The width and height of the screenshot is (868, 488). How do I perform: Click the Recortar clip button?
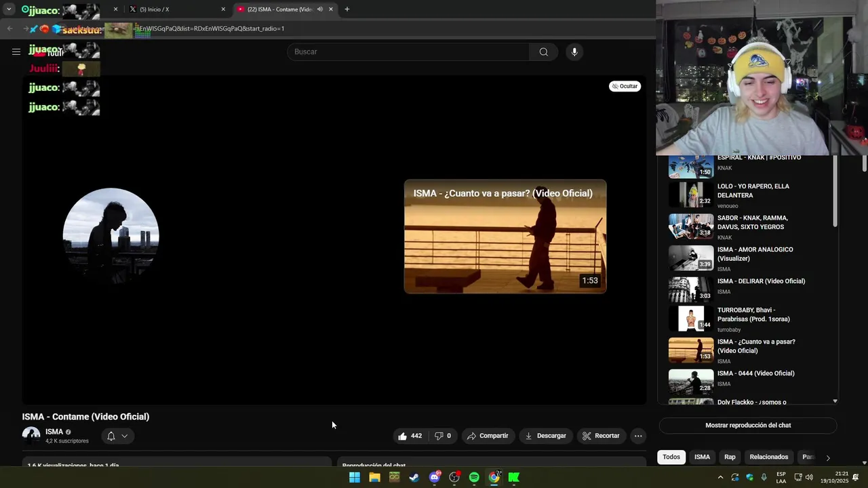[601, 436]
